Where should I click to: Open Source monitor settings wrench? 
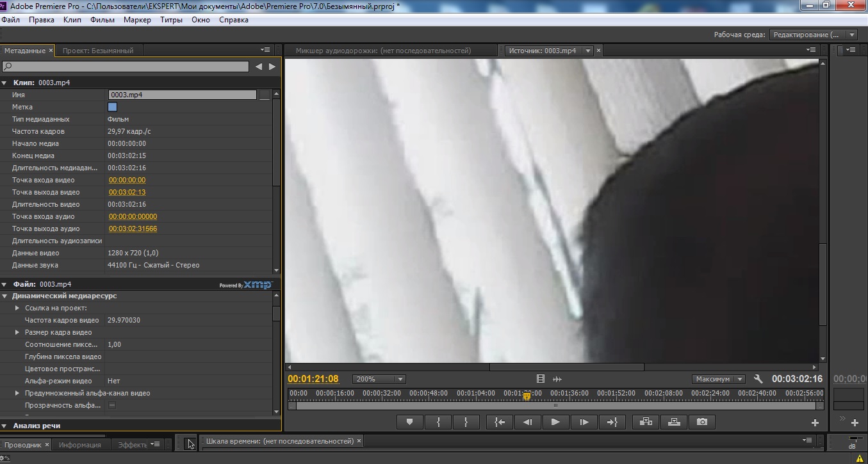click(x=758, y=379)
